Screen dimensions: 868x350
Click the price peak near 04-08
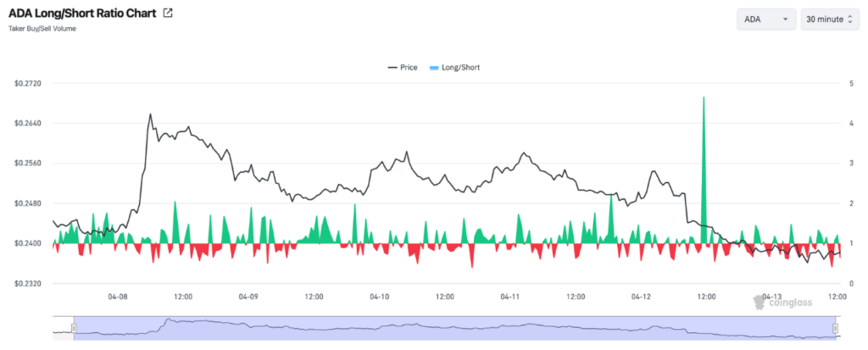pos(150,114)
